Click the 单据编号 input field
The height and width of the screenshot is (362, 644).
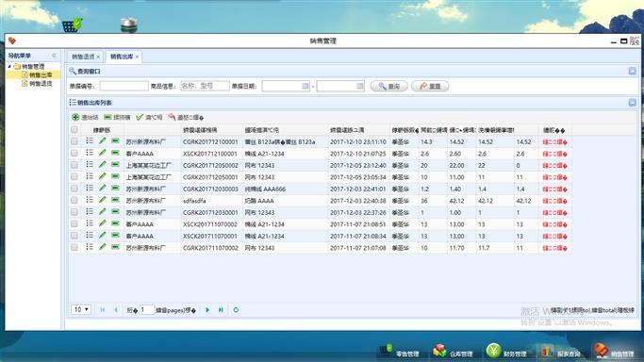(x=124, y=86)
